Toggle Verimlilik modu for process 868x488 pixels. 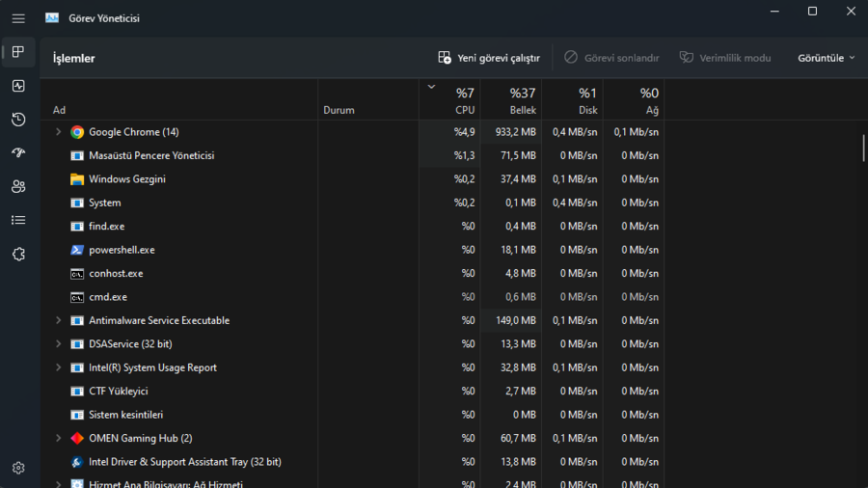(x=725, y=58)
